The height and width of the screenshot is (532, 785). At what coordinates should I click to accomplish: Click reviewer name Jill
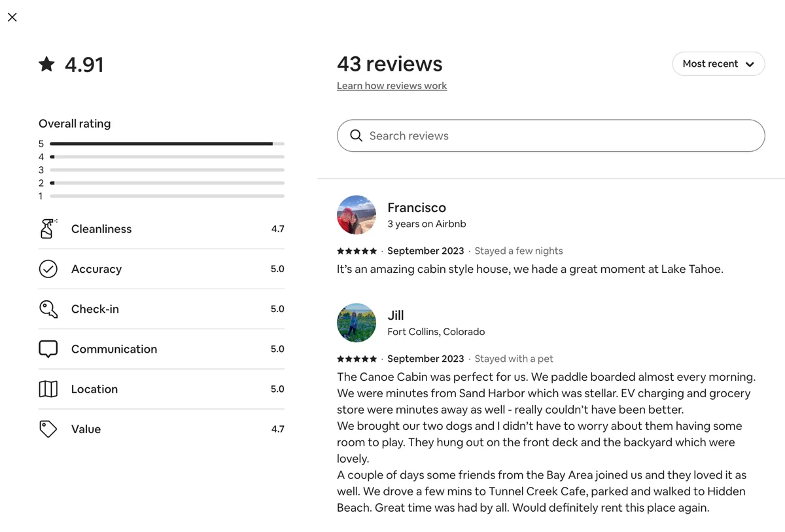(x=396, y=315)
